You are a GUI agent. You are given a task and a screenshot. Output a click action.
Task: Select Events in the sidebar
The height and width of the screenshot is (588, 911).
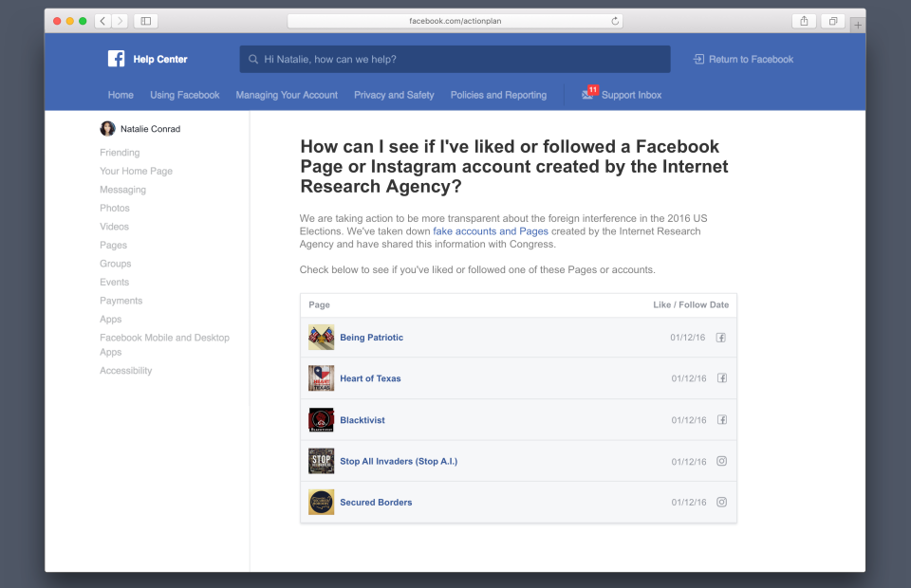coord(114,282)
